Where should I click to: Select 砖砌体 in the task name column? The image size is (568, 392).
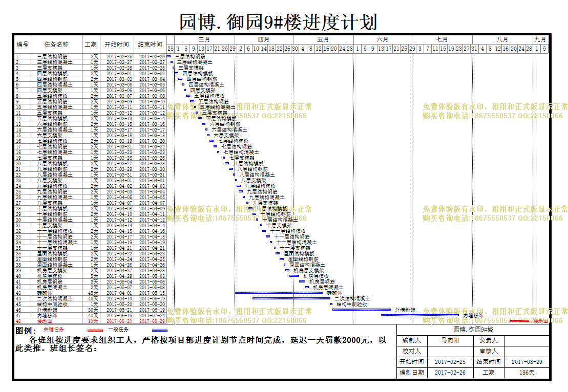(x=44, y=293)
